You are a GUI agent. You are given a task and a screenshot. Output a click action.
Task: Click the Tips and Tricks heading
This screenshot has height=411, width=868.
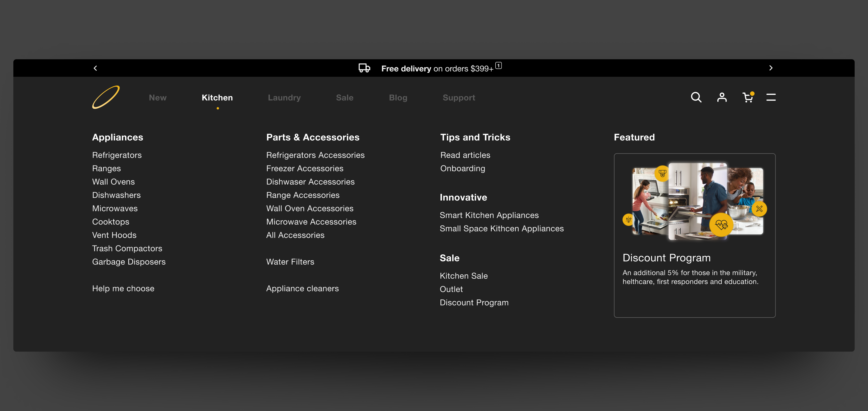pos(475,137)
